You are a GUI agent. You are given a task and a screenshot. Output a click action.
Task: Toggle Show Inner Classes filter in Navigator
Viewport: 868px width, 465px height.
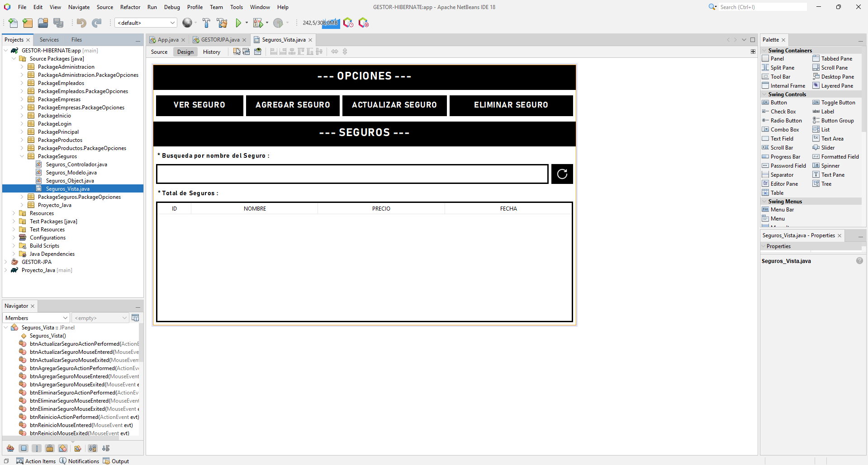click(63, 448)
